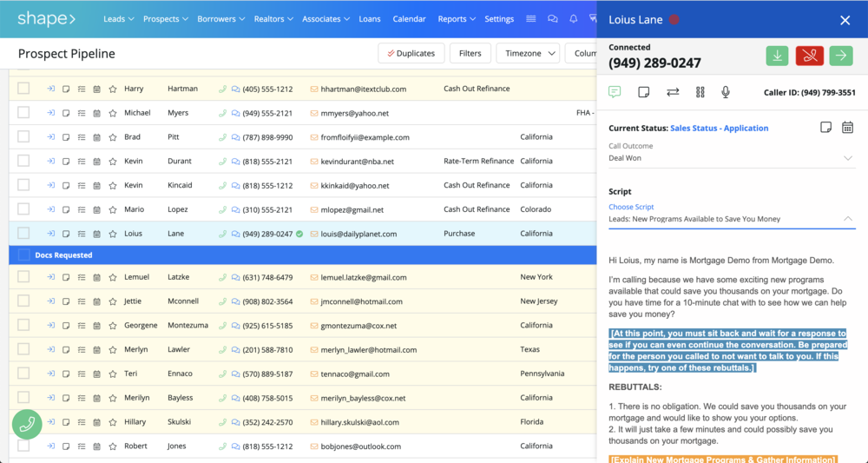Open the SMS chat icon in call panel

615,92
